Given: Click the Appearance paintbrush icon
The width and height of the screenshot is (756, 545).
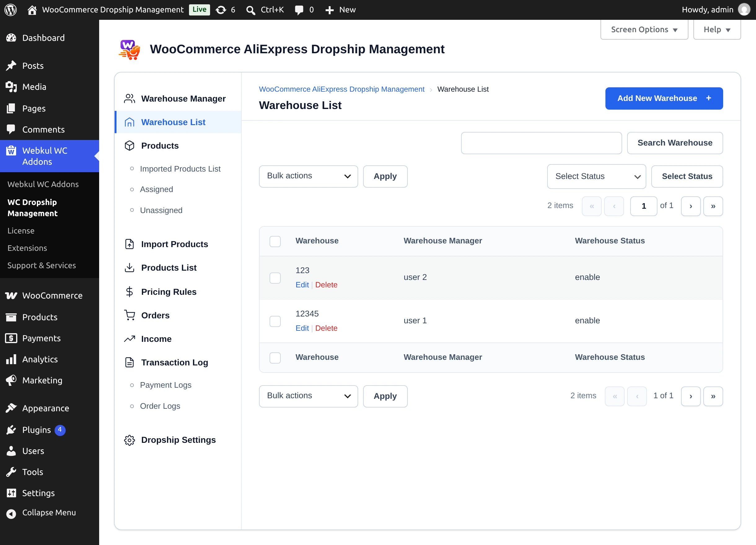Looking at the screenshot, I should [11, 408].
